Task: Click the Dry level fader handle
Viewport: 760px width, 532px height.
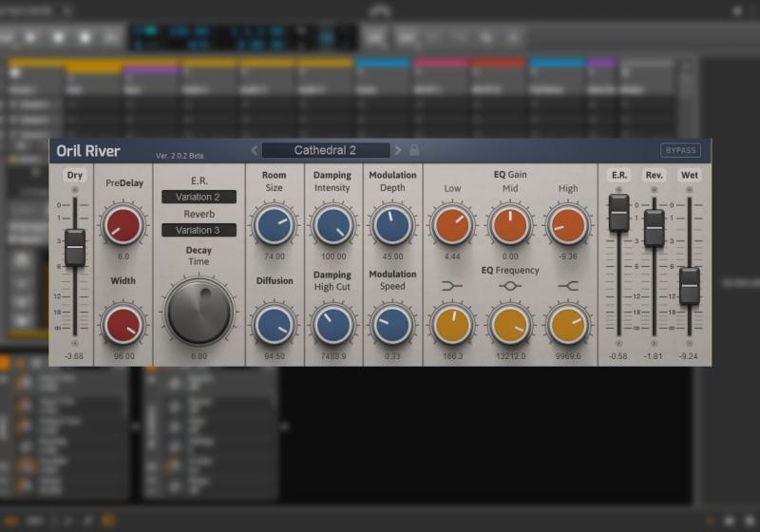Action: pyautogui.click(x=75, y=247)
